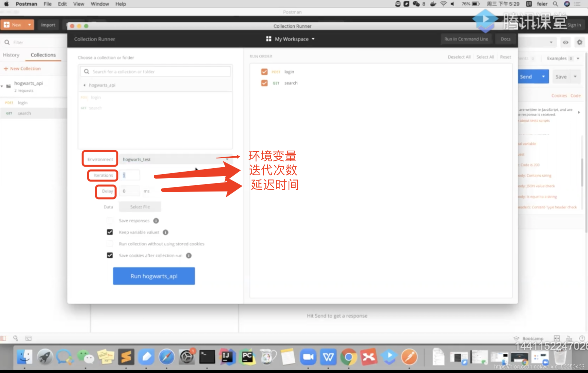Open the Examples dropdown

point(563,58)
